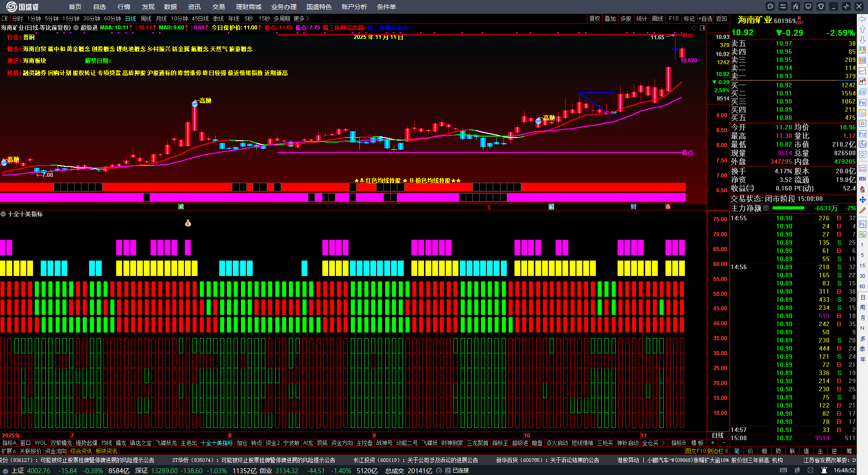Toggle daily period '日' in right sidebar
Viewport: 868px width, 475px height.
pyautogui.click(x=863, y=297)
